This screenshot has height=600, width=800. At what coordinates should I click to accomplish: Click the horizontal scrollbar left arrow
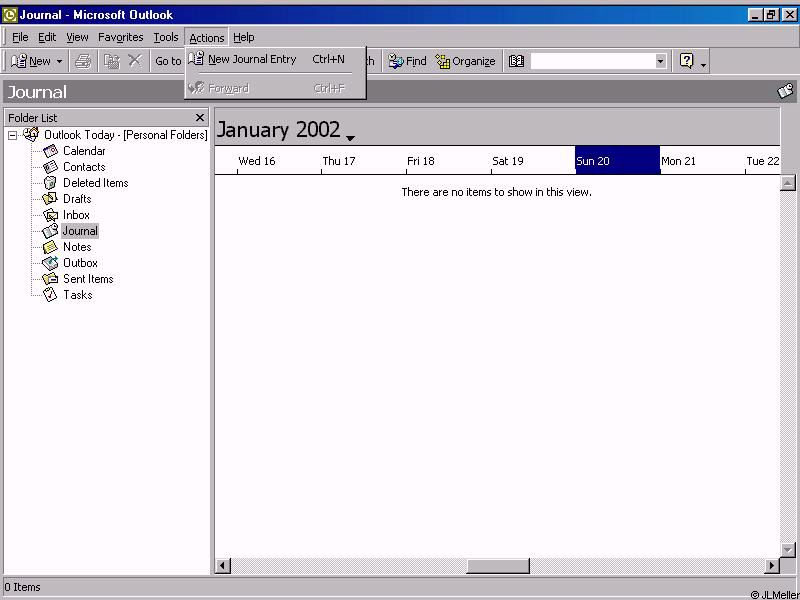(222, 565)
